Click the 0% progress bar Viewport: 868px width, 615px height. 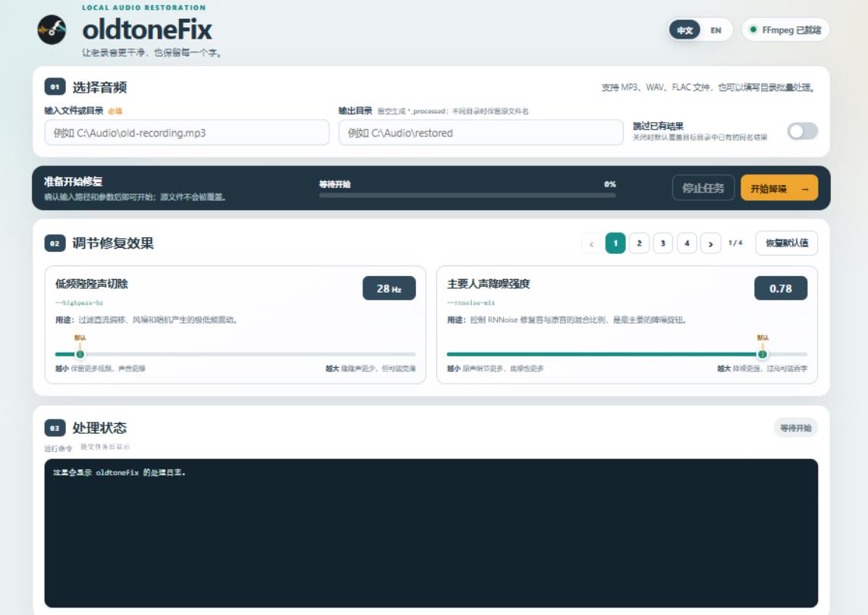point(467,195)
